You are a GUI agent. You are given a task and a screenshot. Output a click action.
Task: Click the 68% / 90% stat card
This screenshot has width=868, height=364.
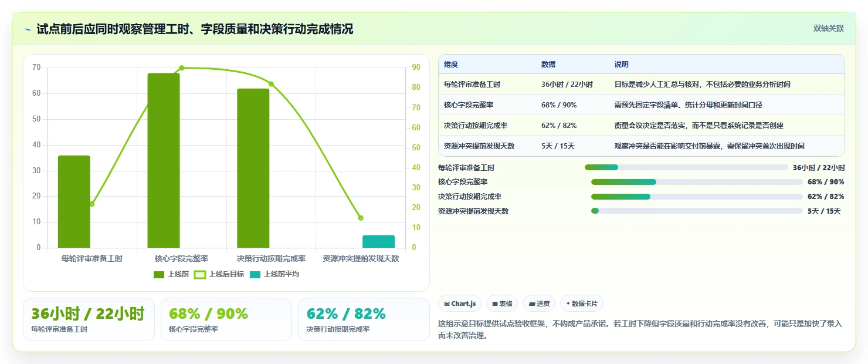(x=226, y=319)
